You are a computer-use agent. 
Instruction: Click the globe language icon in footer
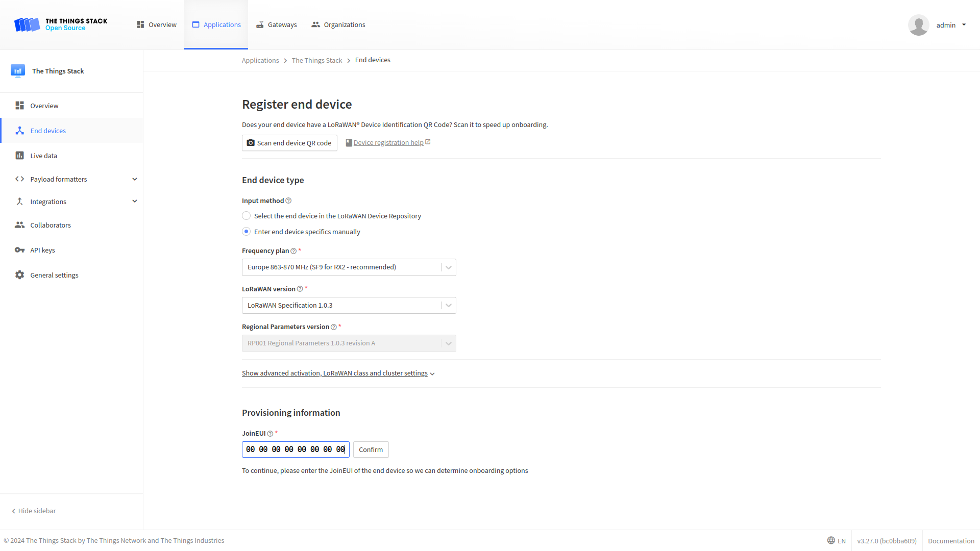coord(831,540)
